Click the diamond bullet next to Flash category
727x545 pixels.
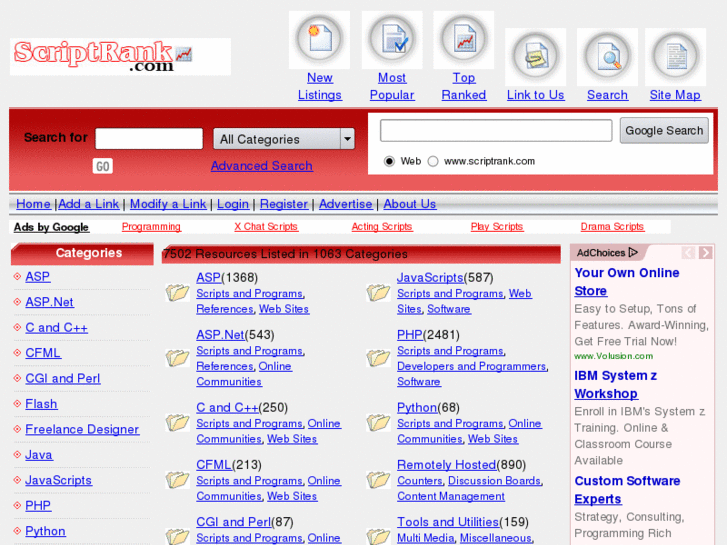(x=17, y=404)
